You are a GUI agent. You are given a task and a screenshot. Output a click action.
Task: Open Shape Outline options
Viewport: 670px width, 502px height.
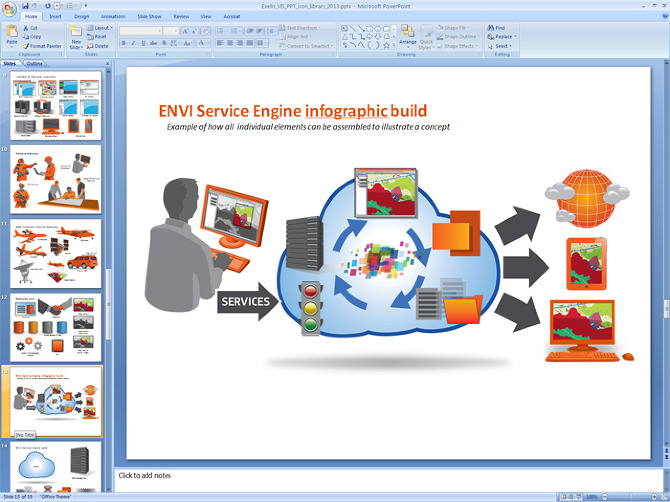click(x=458, y=37)
